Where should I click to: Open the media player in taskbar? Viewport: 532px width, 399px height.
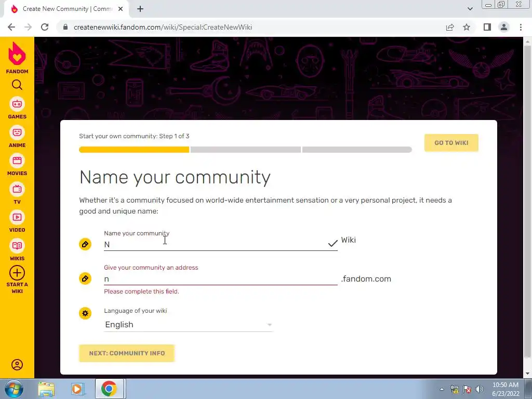(77, 389)
